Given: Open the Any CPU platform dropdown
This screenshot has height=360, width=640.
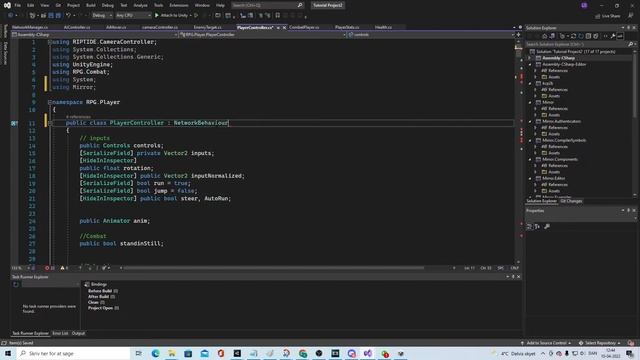Looking at the screenshot, I should (133, 16).
